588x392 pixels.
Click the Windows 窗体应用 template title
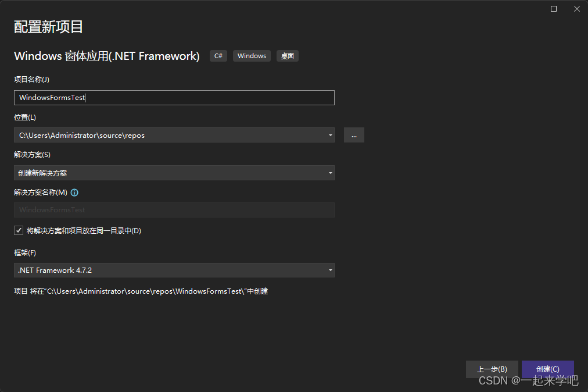(107, 56)
